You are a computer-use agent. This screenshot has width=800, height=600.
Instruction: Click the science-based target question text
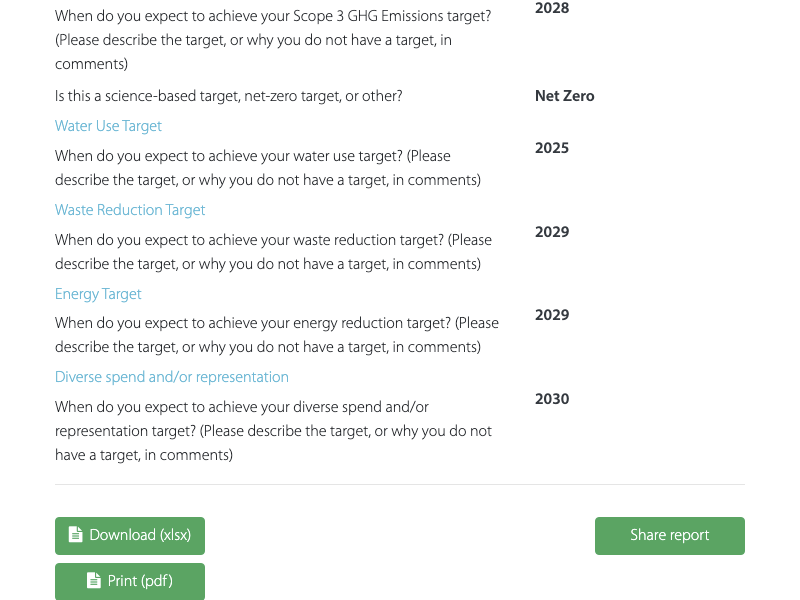229,96
